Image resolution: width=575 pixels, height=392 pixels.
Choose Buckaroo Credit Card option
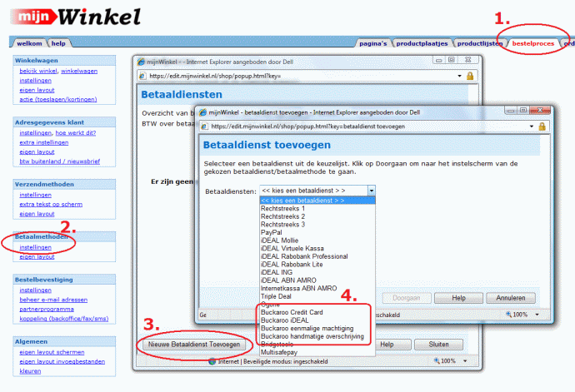click(x=317, y=312)
